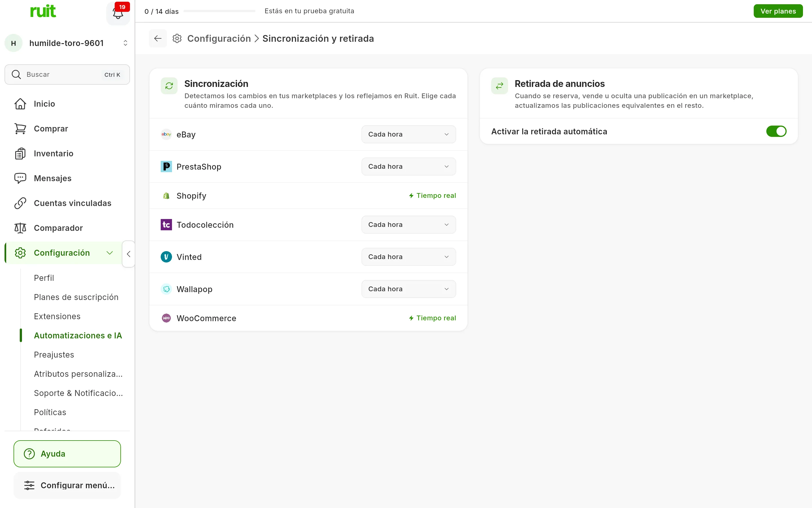Click the Mensajes chat bubble icon
812x508 pixels.
[20, 178]
